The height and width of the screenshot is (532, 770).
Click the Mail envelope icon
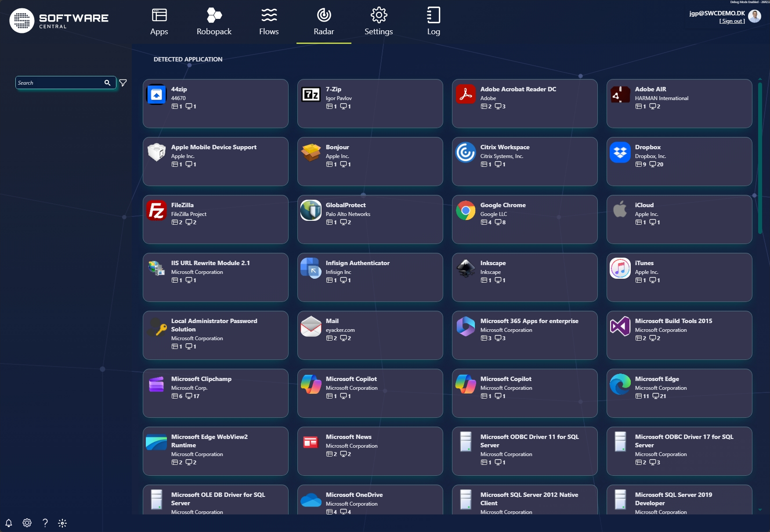tap(311, 326)
